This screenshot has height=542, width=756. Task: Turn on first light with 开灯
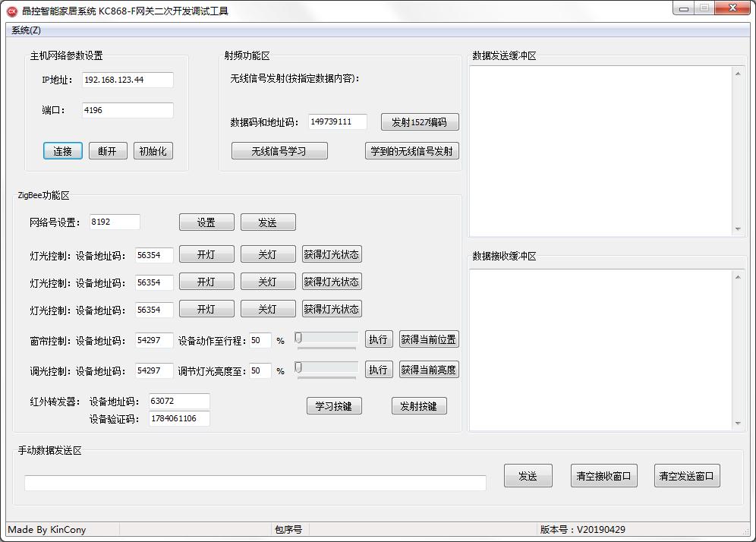[206, 255]
